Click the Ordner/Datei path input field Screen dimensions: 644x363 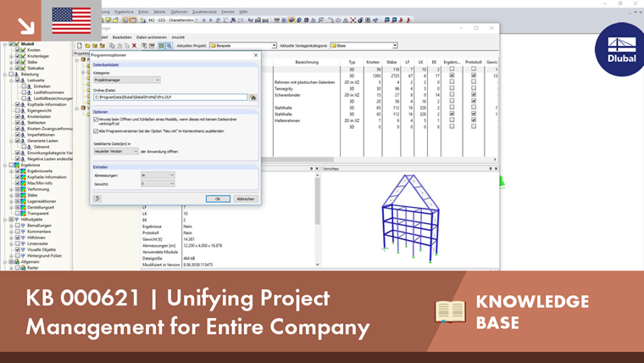170,98
